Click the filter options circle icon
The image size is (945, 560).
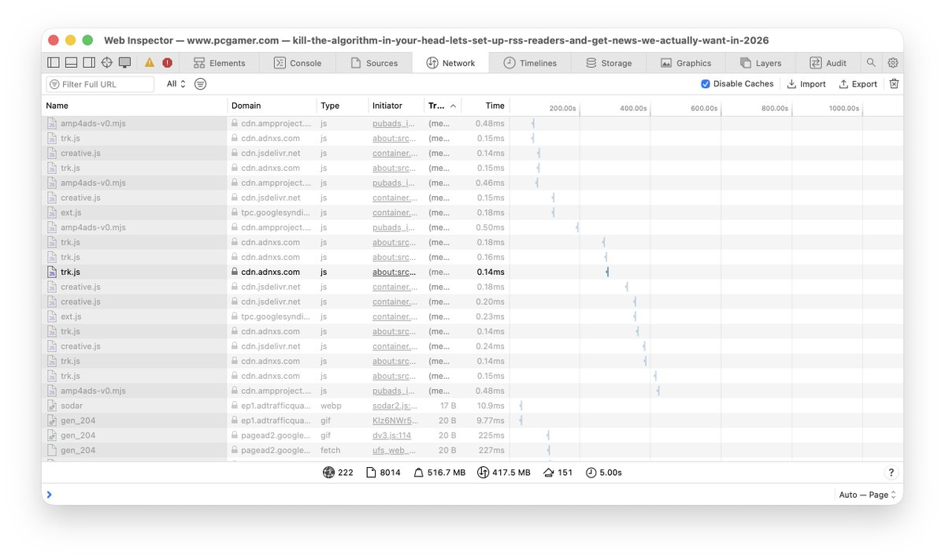[x=201, y=83]
